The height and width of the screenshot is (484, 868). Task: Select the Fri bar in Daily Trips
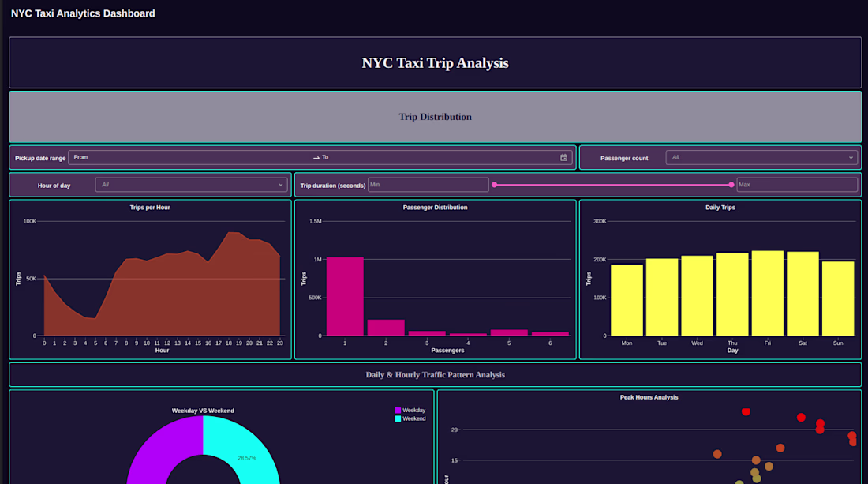[x=767, y=294]
